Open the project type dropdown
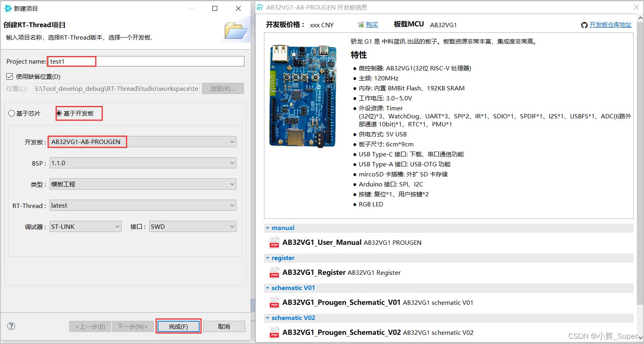The width and height of the screenshot is (644, 344). [x=143, y=184]
